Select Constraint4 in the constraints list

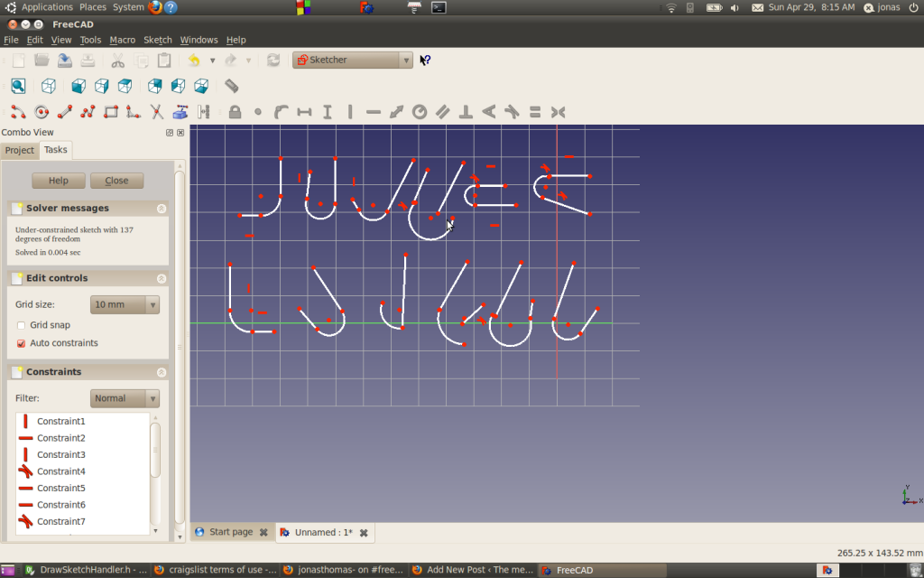(x=62, y=471)
